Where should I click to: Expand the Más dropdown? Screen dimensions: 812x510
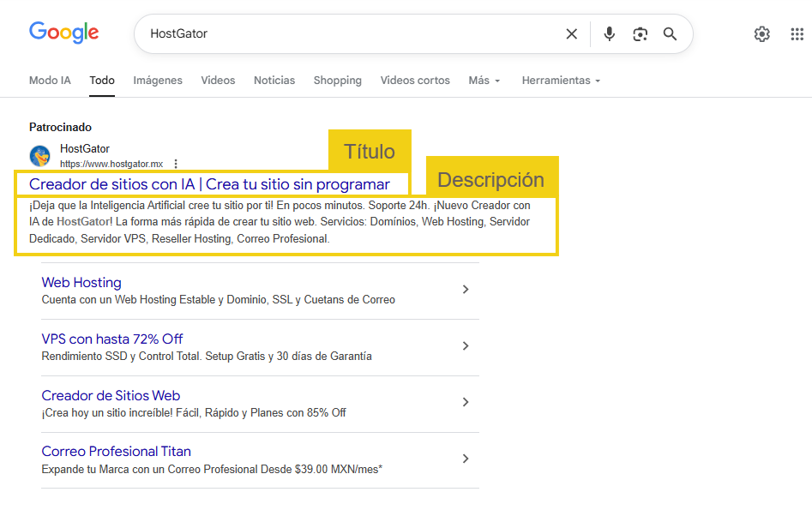coord(484,81)
